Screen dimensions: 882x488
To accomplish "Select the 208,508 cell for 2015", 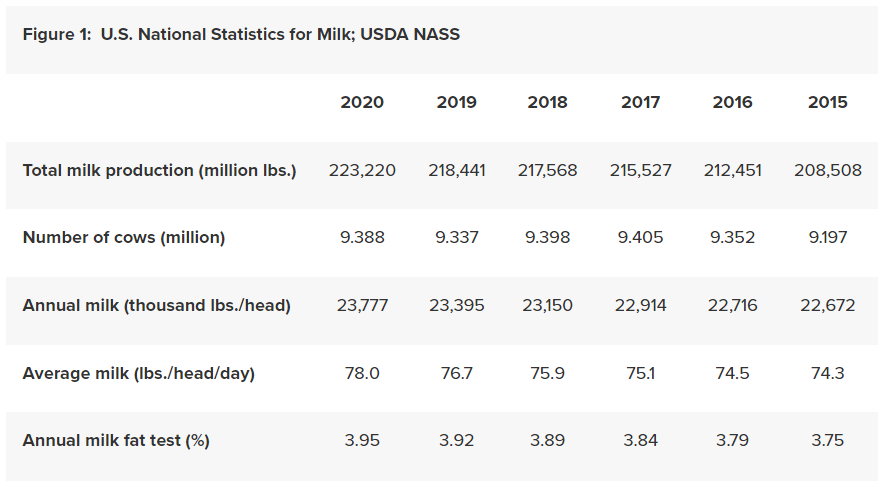I will [827, 170].
